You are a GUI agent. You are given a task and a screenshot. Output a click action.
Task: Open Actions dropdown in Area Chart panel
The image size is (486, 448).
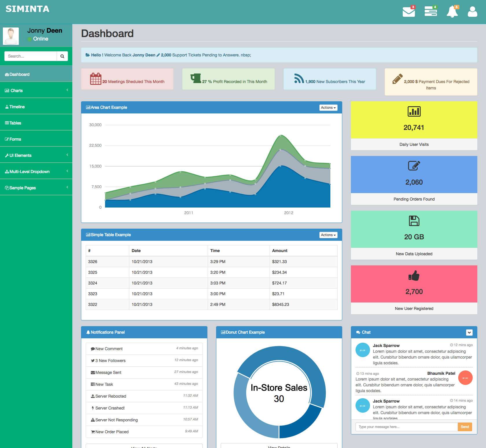coord(328,108)
